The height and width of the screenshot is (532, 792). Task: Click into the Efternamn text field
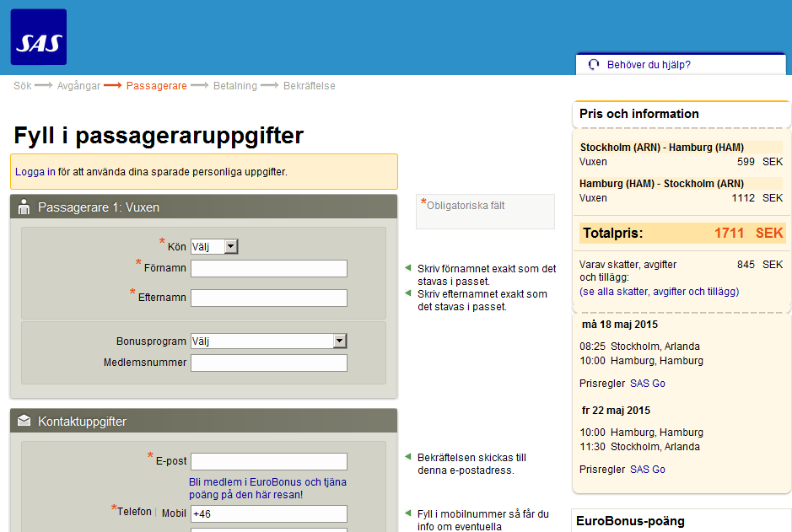[x=268, y=298]
